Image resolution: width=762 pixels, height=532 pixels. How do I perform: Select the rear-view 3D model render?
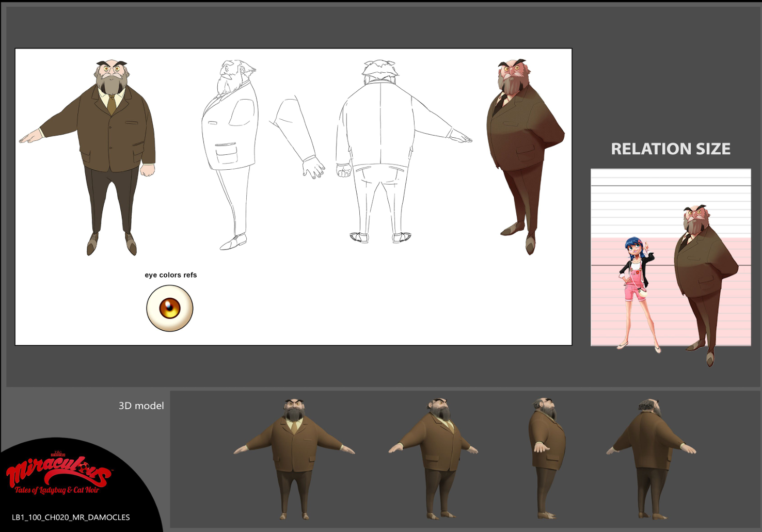[652, 459]
